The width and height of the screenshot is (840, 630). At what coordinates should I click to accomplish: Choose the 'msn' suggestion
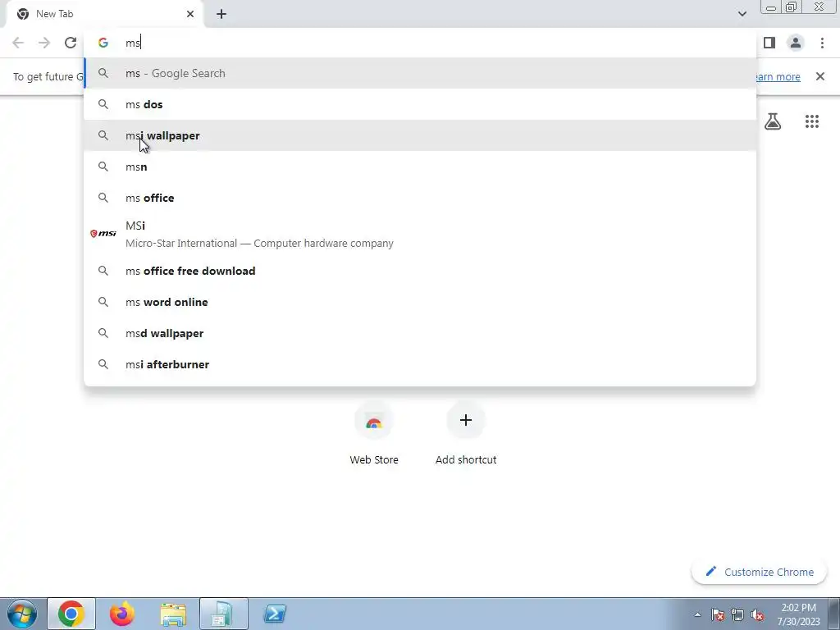tap(420, 167)
